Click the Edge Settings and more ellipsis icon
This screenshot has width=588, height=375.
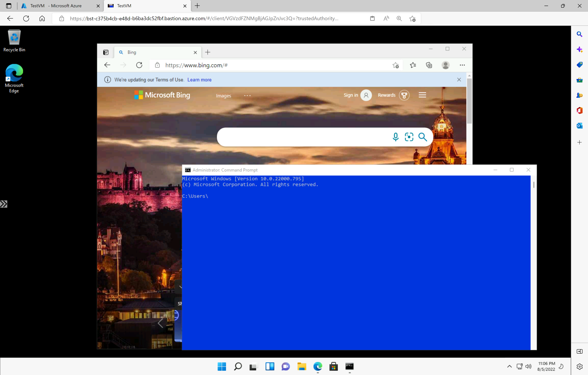[462, 65]
